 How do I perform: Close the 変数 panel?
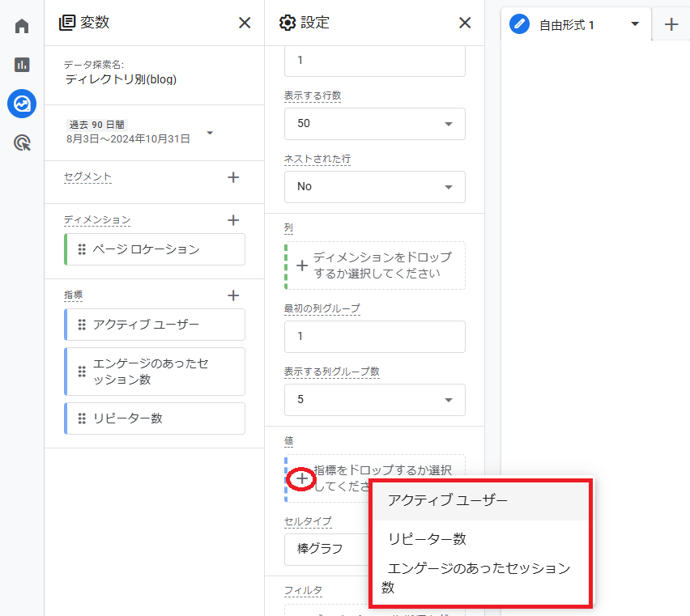click(245, 23)
